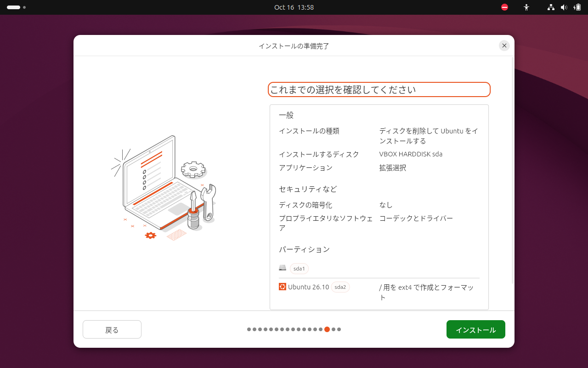588x368 pixels.
Task: Click the パーティション section heading
Action: 304,249
